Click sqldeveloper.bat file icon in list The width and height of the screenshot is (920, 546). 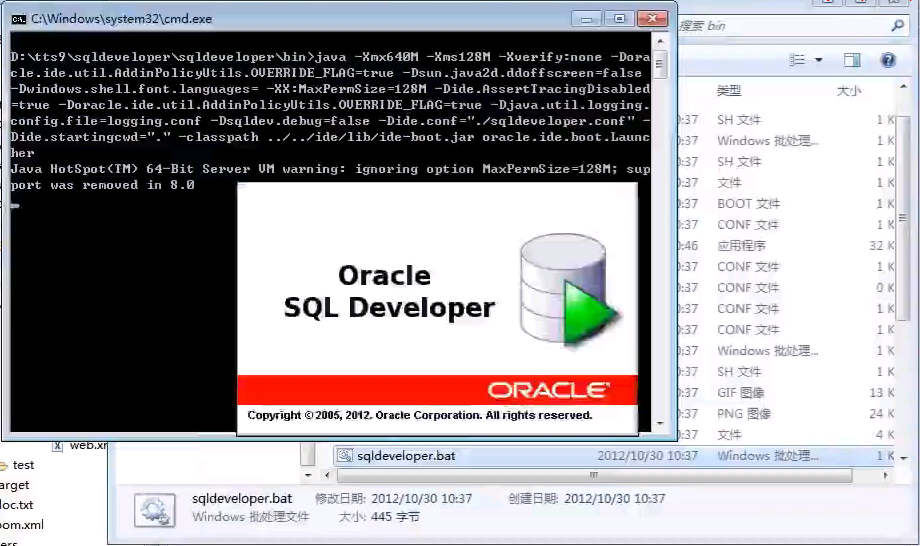(x=345, y=456)
